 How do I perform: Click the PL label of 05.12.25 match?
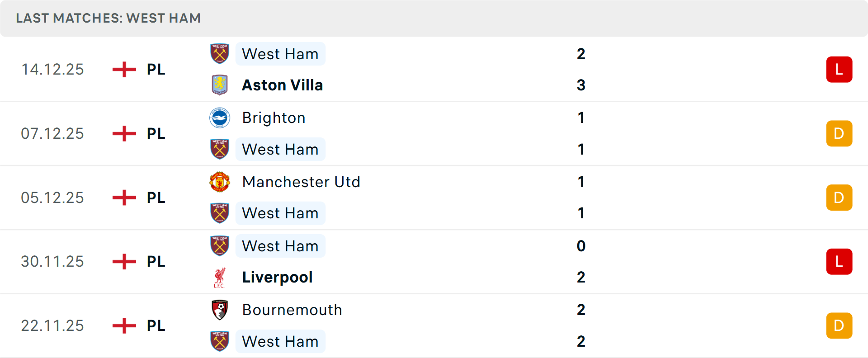pyautogui.click(x=156, y=198)
